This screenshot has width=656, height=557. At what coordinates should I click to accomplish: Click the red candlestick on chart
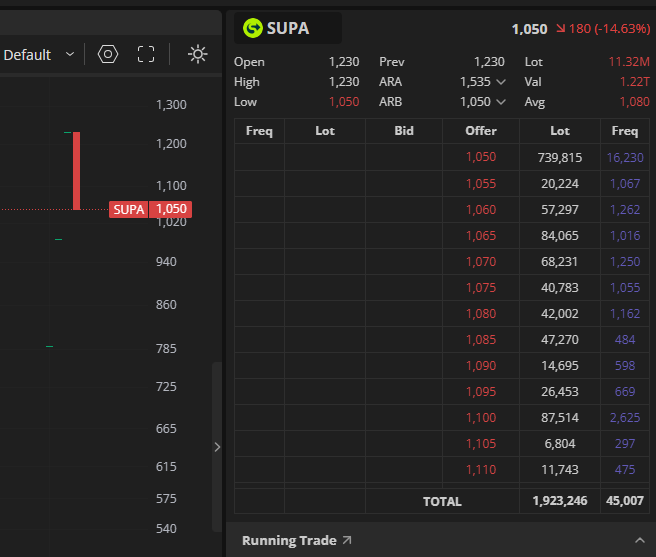click(77, 171)
